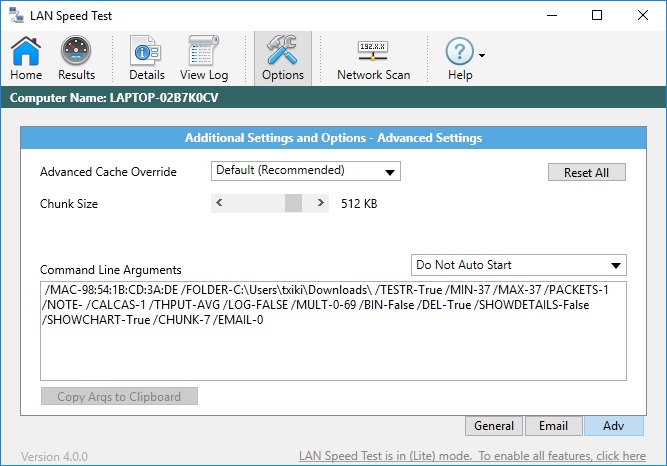Switch to the General settings tab
667x466 pixels.
494,426
